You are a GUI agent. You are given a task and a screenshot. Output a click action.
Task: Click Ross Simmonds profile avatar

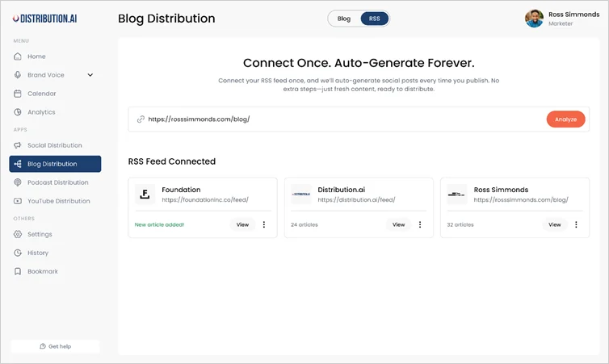(x=534, y=19)
